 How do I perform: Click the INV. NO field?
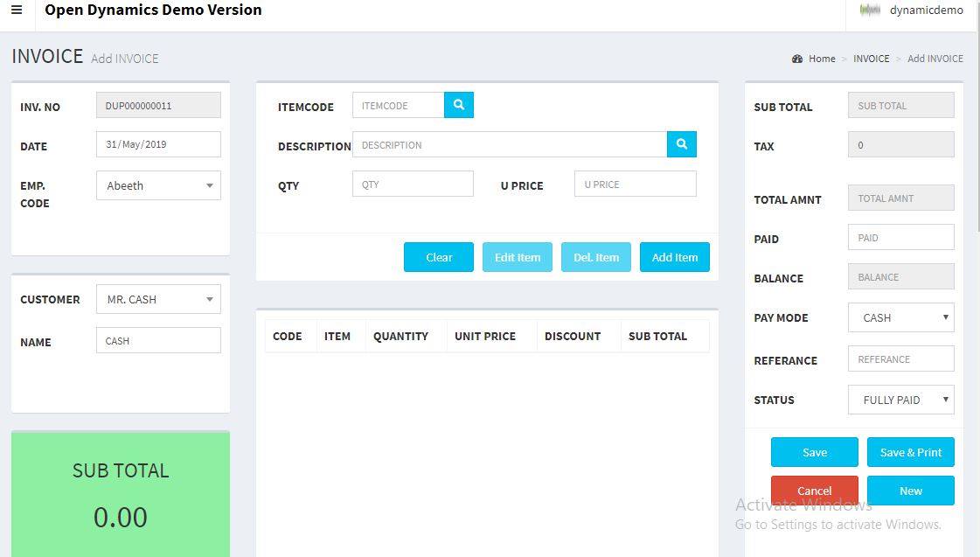point(159,105)
